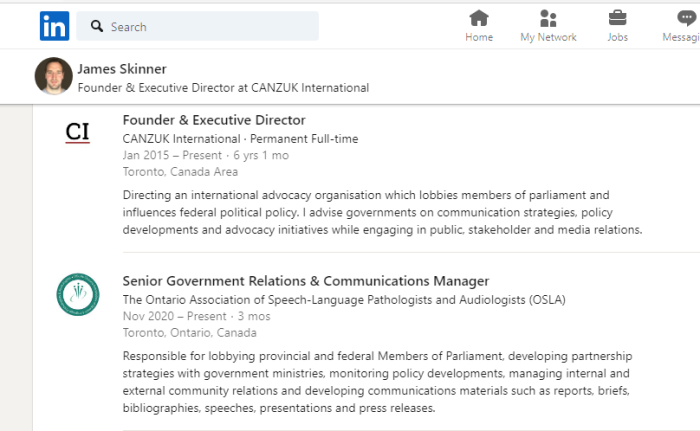Click The Ontario Association of Speech-Language Pathologists link
This screenshot has height=431, width=700.
click(344, 300)
